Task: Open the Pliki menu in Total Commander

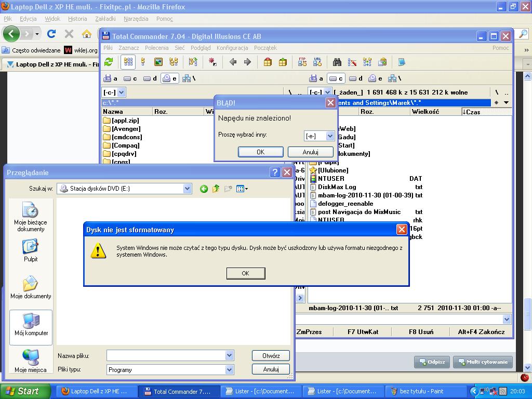Action: [108, 48]
